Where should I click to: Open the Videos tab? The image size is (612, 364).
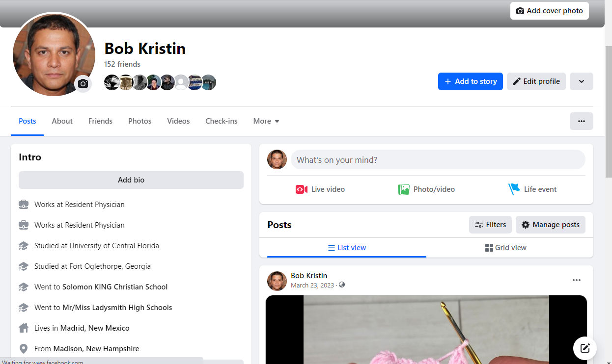(x=178, y=121)
